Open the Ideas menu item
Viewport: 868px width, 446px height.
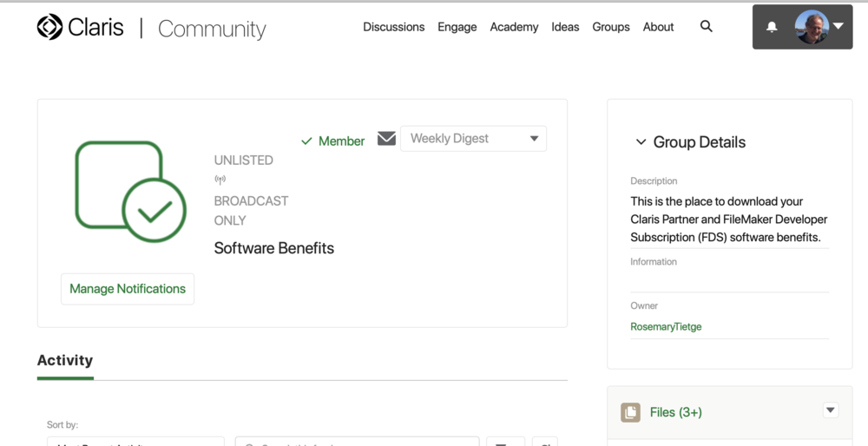pos(565,27)
